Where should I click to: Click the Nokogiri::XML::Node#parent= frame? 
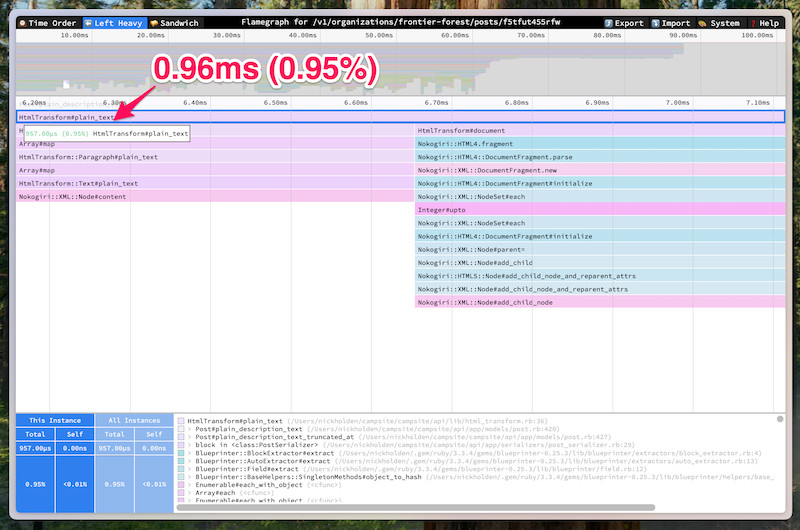coord(600,249)
